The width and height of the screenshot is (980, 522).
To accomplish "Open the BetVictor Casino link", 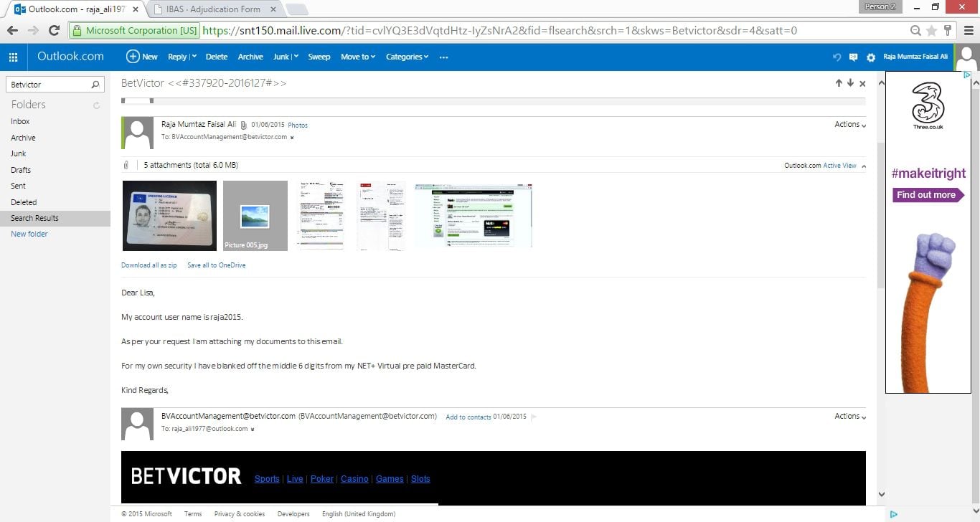I will coord(354,479).
